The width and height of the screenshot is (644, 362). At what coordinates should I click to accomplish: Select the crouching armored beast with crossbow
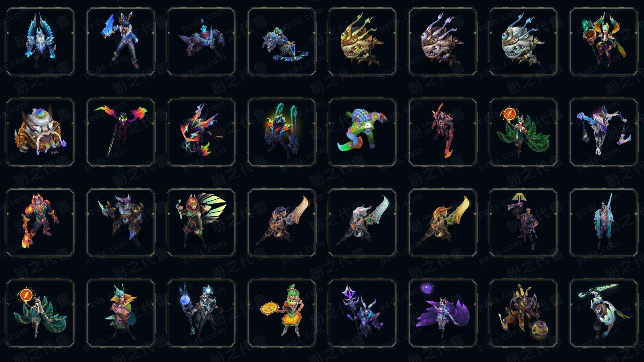(282, 42)
